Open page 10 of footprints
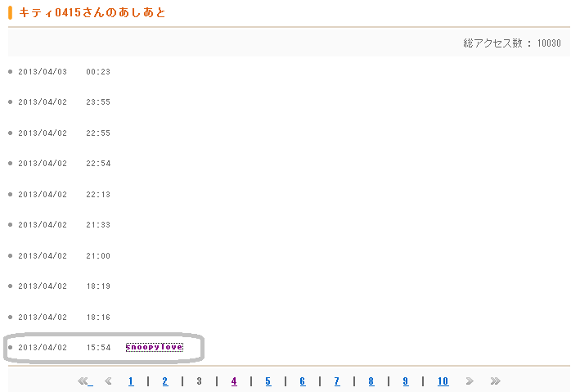 tap(443, 381)
